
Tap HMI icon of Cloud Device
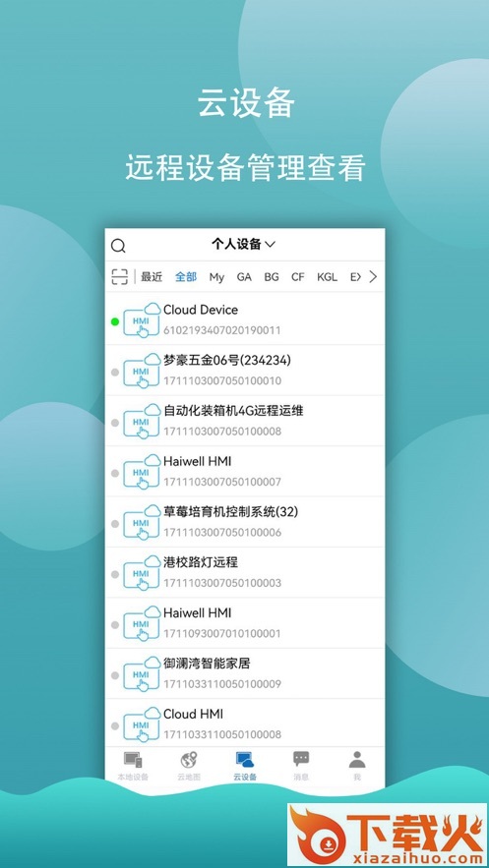click(x=142, y=320)
